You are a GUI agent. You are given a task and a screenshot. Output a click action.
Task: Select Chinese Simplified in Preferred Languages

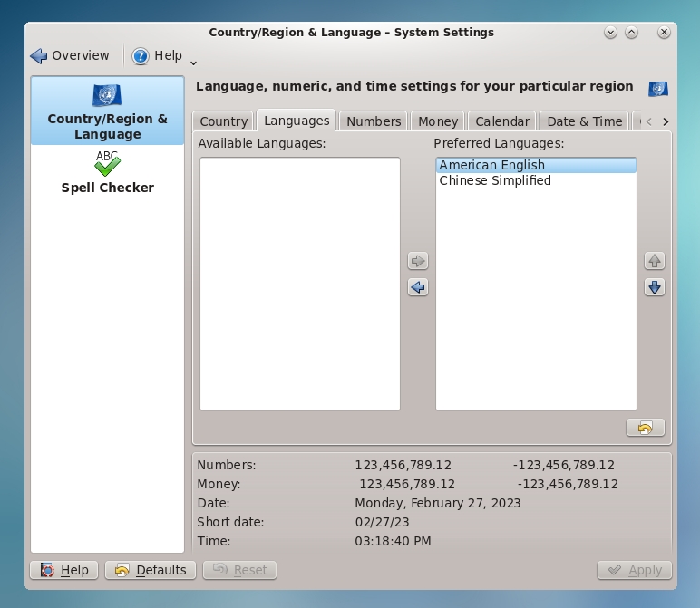coord(495,180)
